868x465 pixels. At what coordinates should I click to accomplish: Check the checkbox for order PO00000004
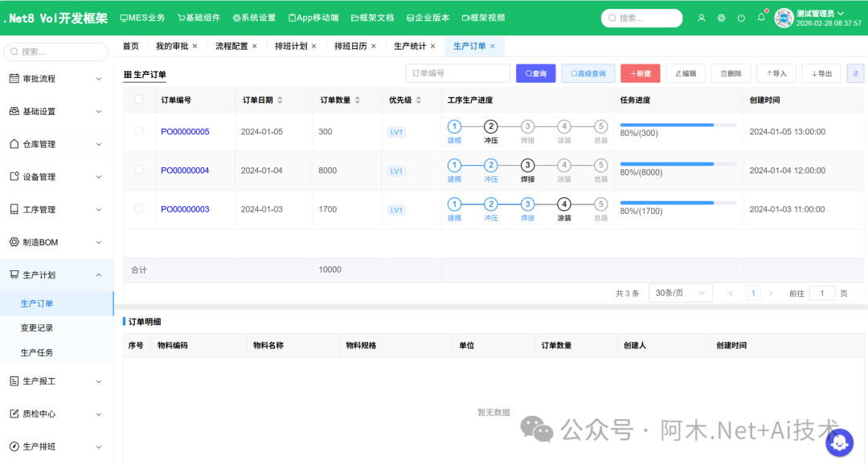pyautogui.click(x=137, y=171)
